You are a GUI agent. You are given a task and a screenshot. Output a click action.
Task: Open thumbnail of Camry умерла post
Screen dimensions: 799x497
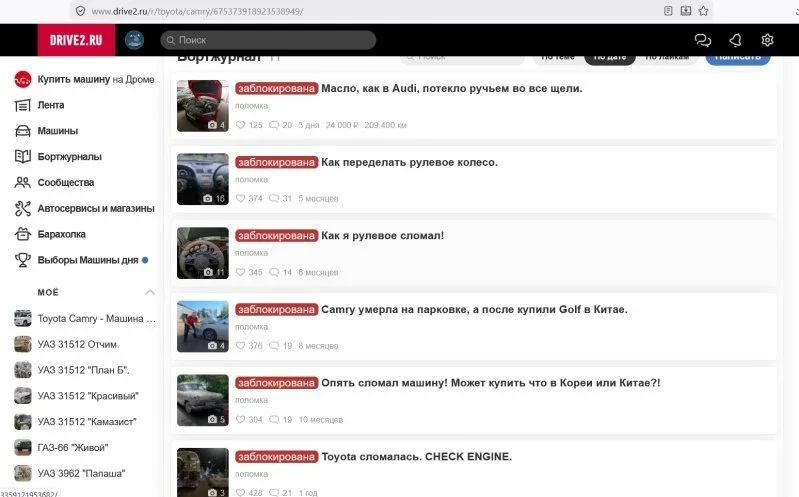[x=203, y=327]
